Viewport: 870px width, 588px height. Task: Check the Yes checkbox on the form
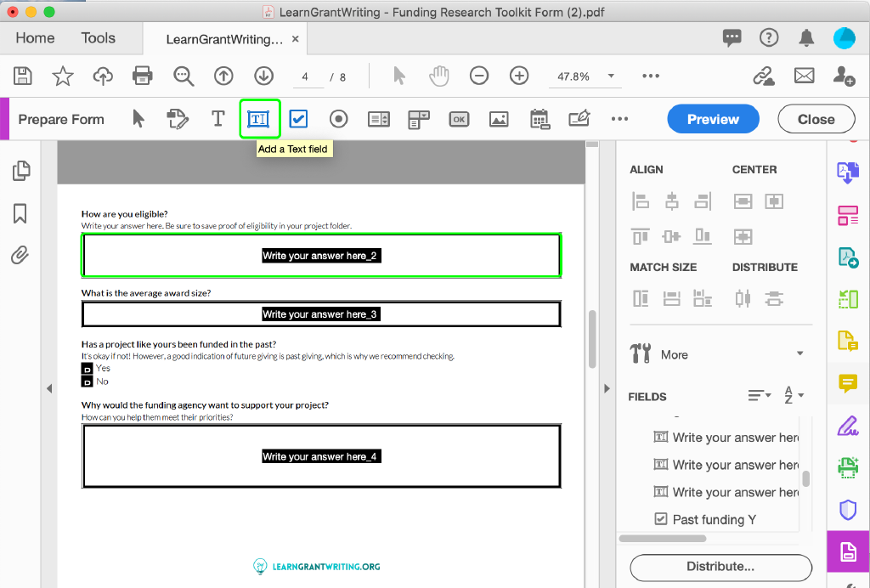(x=87, y=369)
